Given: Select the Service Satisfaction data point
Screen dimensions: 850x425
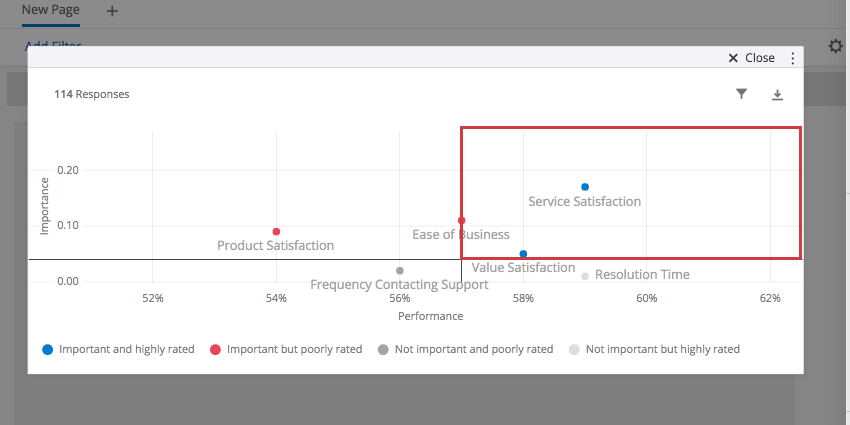Looking at the screenshot, I should coord(585,187).
